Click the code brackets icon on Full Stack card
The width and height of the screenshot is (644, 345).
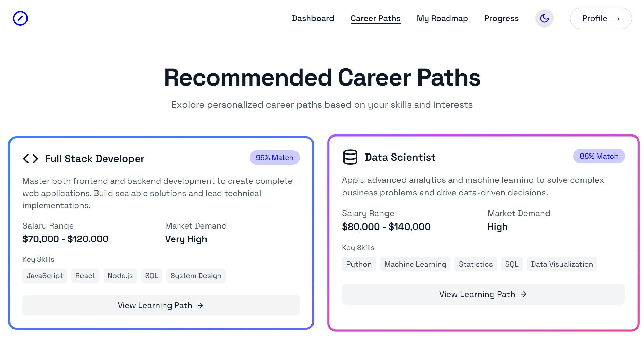pyautogui.click(x=31, y=159)
